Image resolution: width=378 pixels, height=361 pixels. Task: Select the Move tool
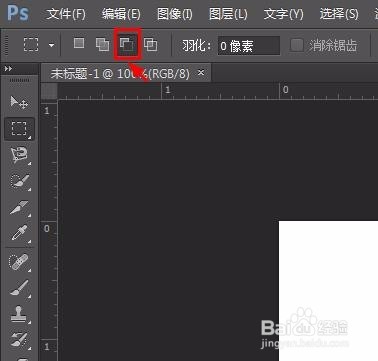pyautogui.click(x=19, y=102)
